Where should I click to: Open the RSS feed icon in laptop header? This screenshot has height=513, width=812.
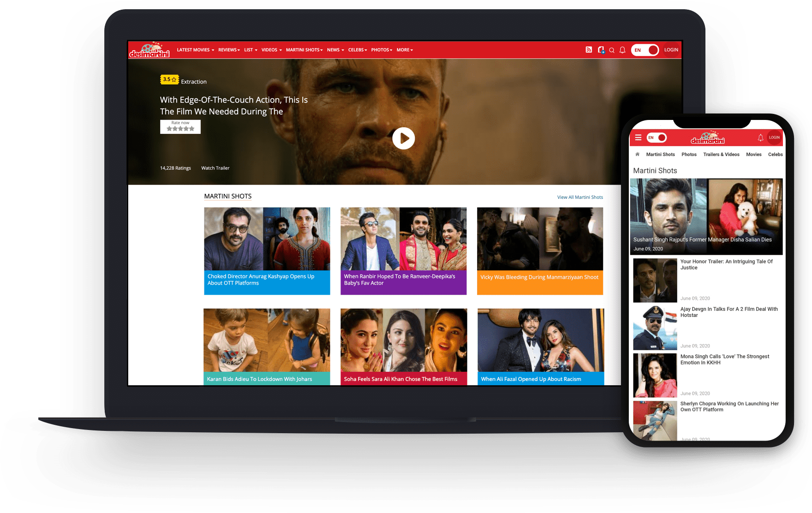589,50
